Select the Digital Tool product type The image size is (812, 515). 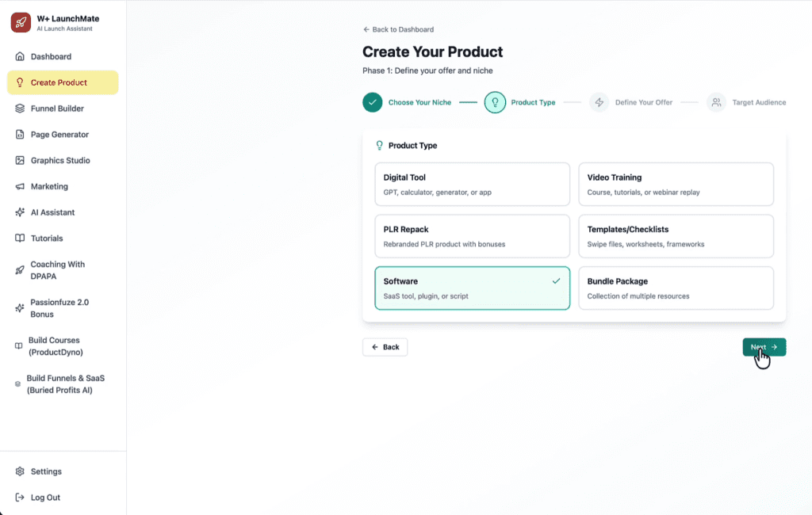(x=472, y=184)
